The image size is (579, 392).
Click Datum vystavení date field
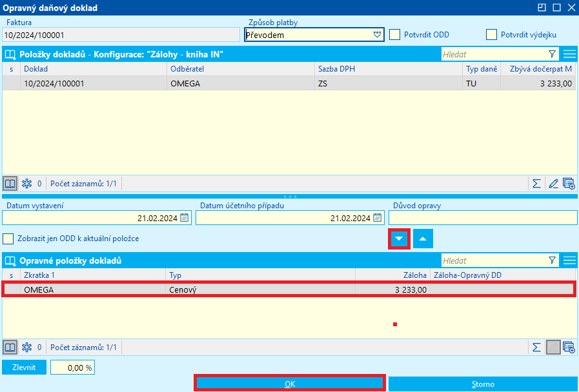[97, 217]
